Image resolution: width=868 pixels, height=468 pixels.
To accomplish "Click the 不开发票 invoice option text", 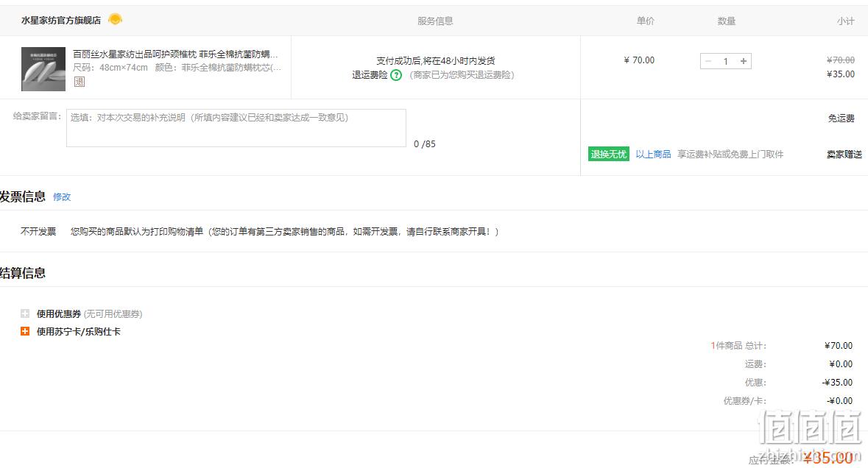I will pos(38,231).
